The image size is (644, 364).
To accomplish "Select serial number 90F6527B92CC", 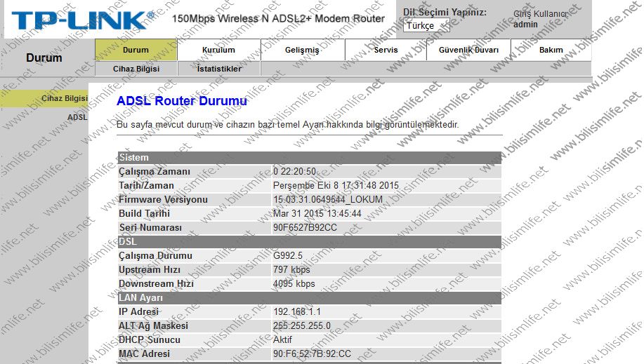I will [305, 228].
